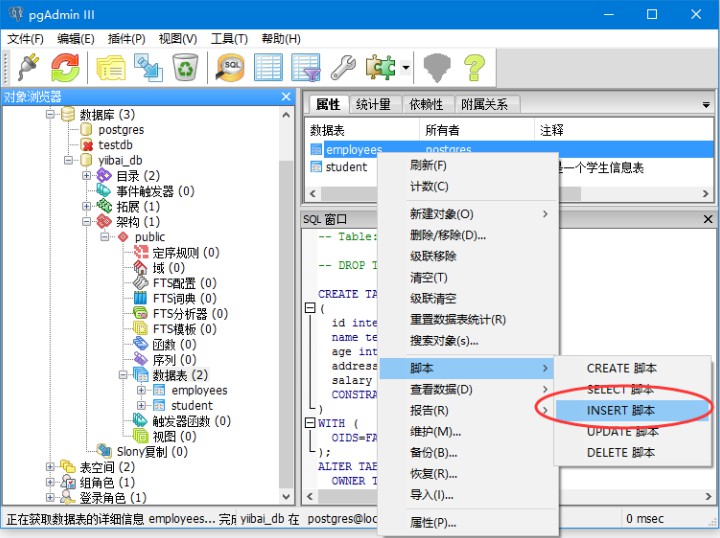Open the 编辑(E) menu
This screenshot has width=720, height=538.
click(76, 39)
